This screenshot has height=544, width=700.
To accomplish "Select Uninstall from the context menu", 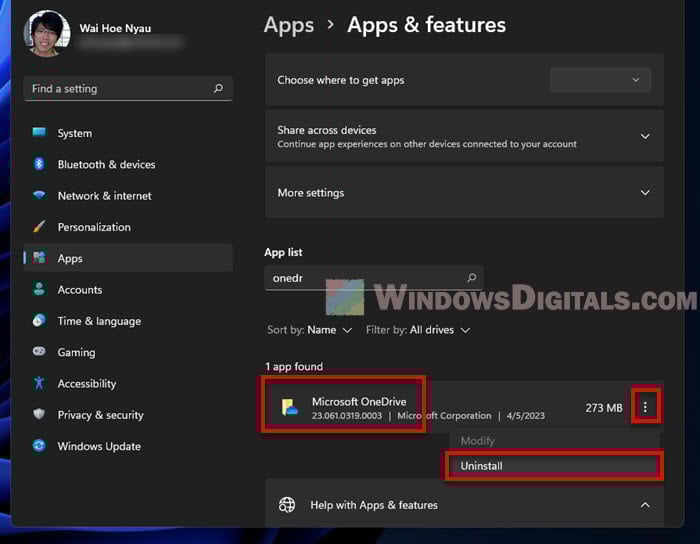I will [554, 465].
